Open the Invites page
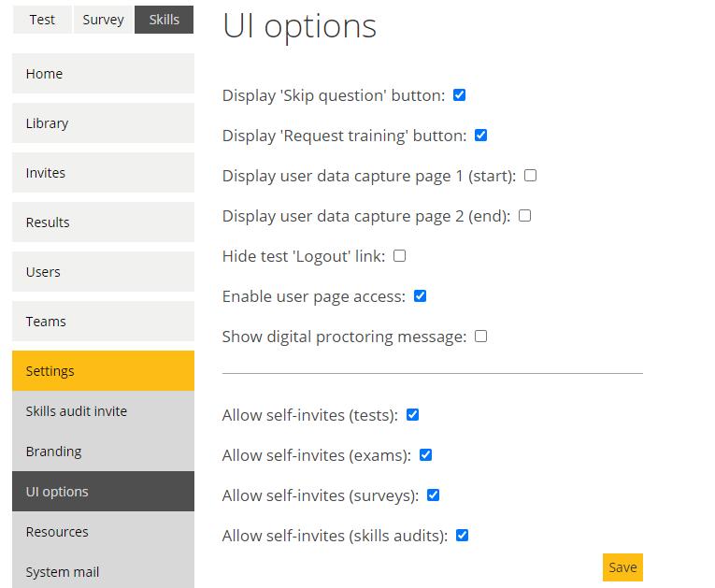Viewport: 715px width, 588px height. coord(103,173)
